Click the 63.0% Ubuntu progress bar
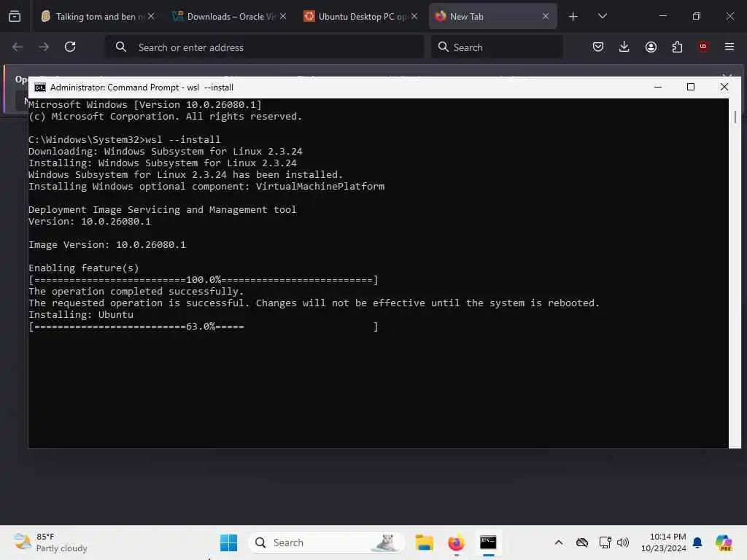Viewport: 747px width, 560px height. pyautogui.click(x=204, y=327)
